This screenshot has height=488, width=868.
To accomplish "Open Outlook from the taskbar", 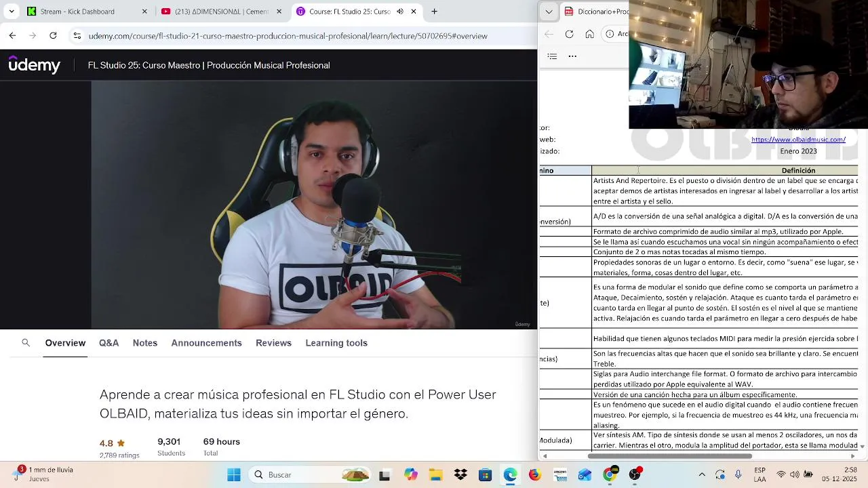I will click(x=585, y=475).
